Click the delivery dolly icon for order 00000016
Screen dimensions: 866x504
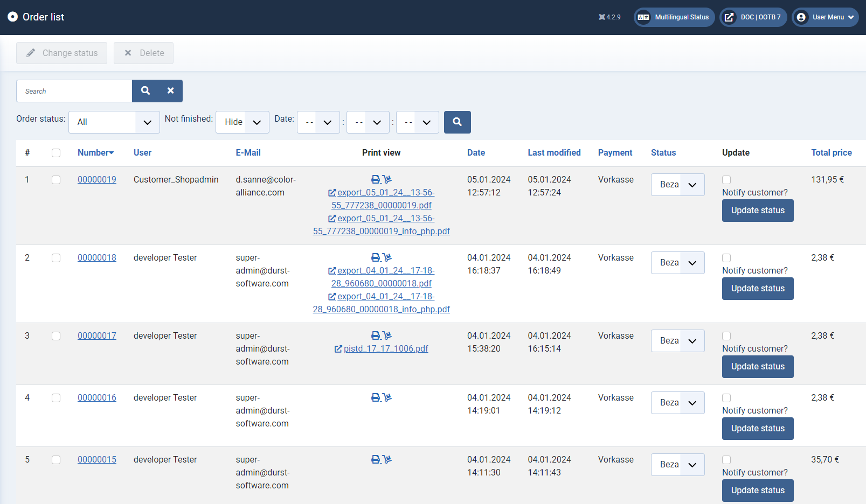tap(387, 397)
